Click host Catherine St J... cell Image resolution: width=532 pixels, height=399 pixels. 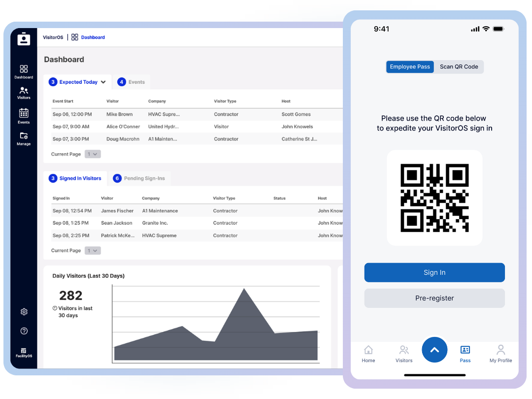click(x=299, y=139)
